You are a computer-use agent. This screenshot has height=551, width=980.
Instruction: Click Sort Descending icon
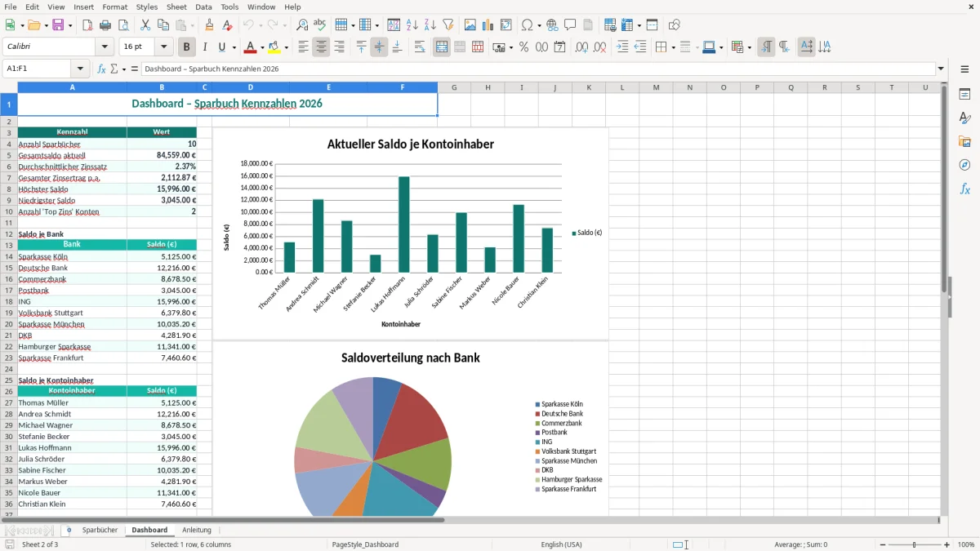tap(430, 25)
